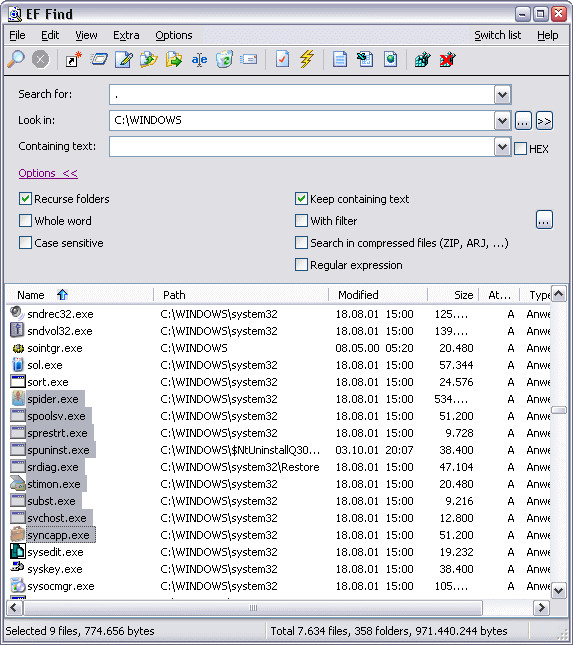Open the Containing text dropdown
The height and width of the screenshot is (645, 573).
tap(502, 146)
